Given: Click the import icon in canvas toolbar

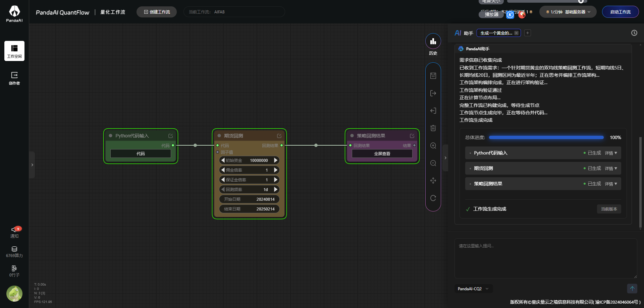Looking at the screenshot, I should (x=433, y=111).
